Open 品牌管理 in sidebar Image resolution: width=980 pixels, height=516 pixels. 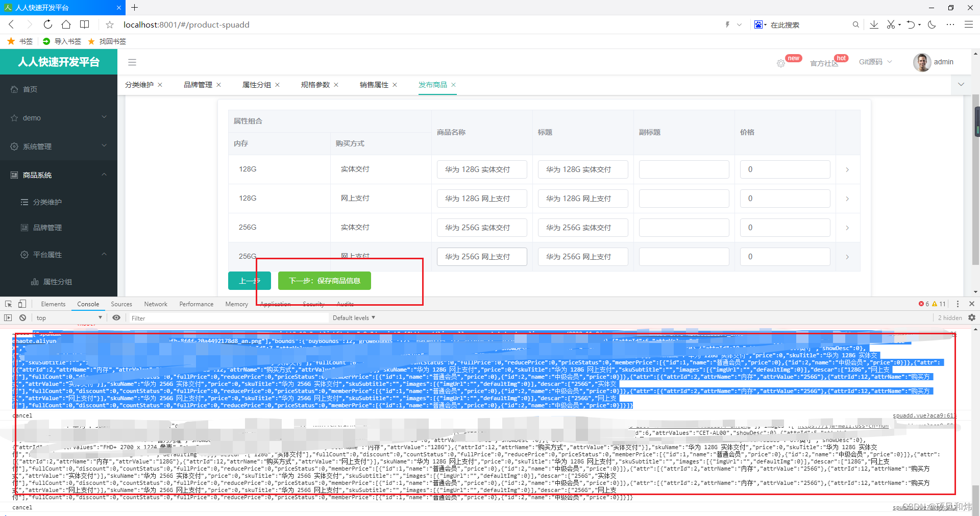(x=59, y=228)
